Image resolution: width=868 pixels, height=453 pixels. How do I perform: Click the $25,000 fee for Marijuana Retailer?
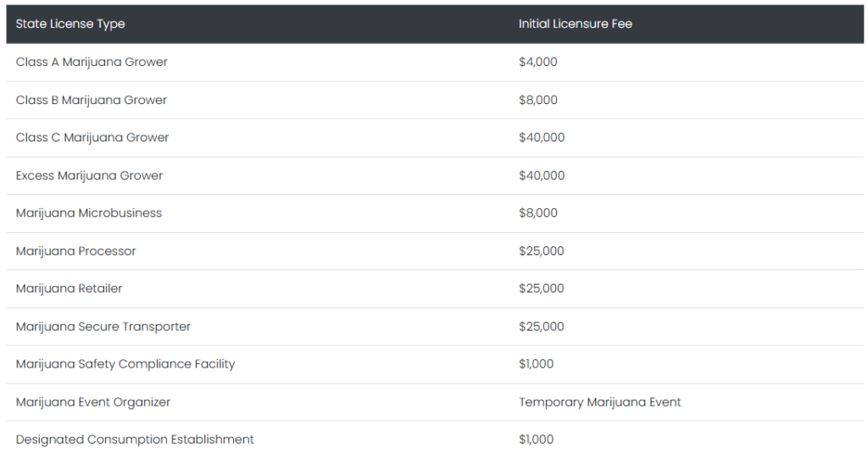(x=542, y=289)
